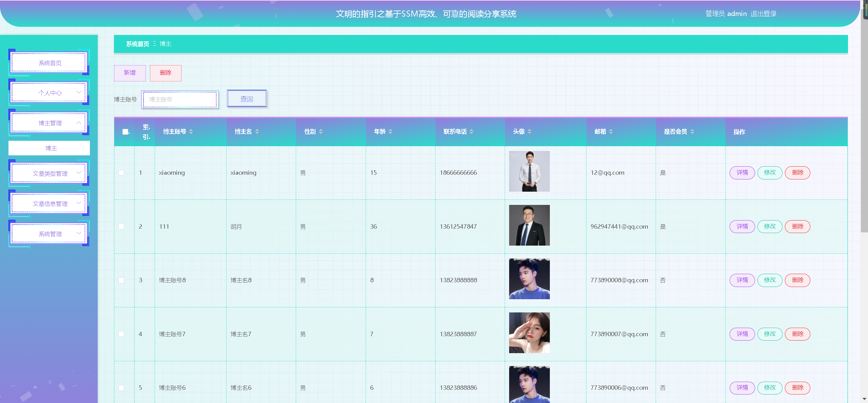
Task: Sort table by 邮箱 sort arrows
Action: [611, 132]
